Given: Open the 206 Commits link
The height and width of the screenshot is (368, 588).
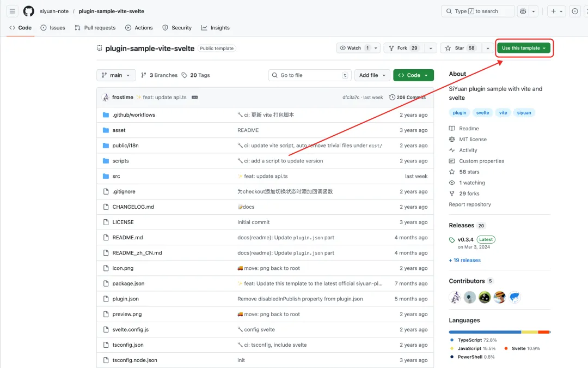Looking at the screenshot, I should tap(408, 97).
